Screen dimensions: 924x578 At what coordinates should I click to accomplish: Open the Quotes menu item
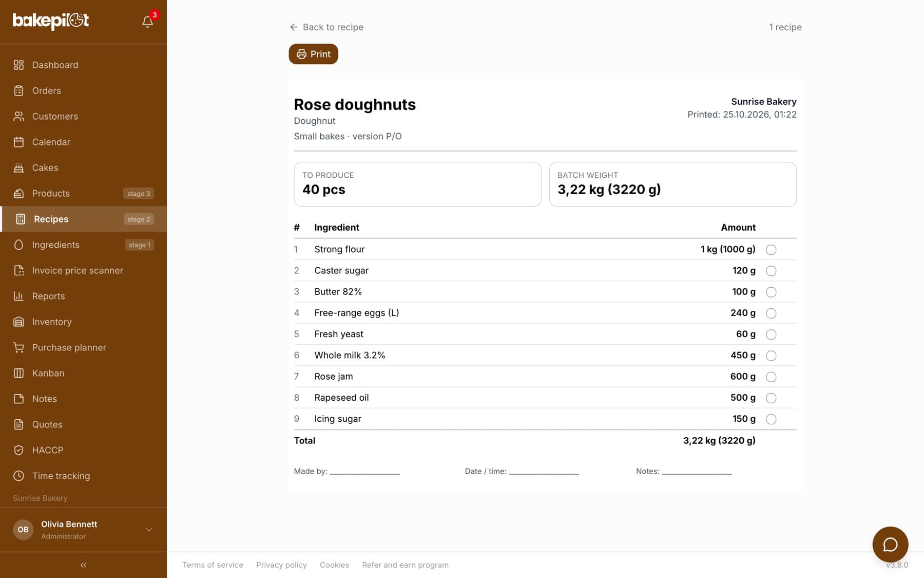coord(83,424)
